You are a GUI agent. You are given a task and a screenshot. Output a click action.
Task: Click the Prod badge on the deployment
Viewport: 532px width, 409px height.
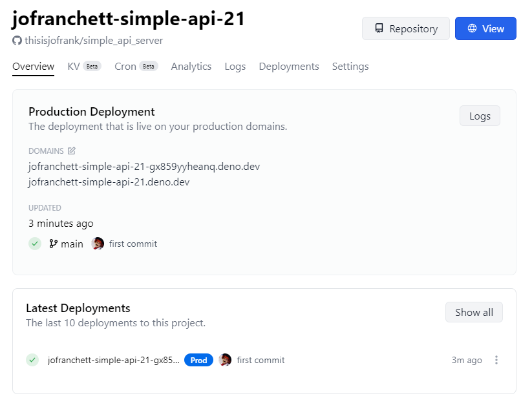point(198,360)
